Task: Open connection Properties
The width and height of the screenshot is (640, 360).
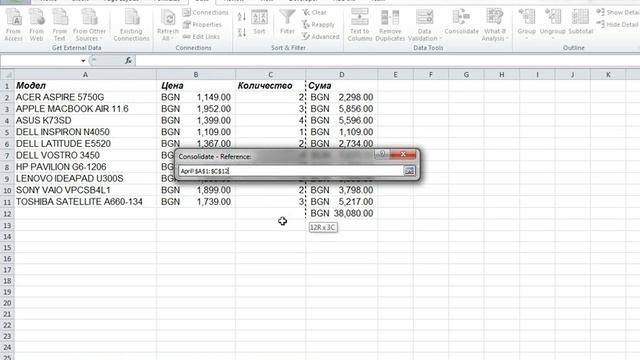Action: pyautogui.click(x=202, y=24)
